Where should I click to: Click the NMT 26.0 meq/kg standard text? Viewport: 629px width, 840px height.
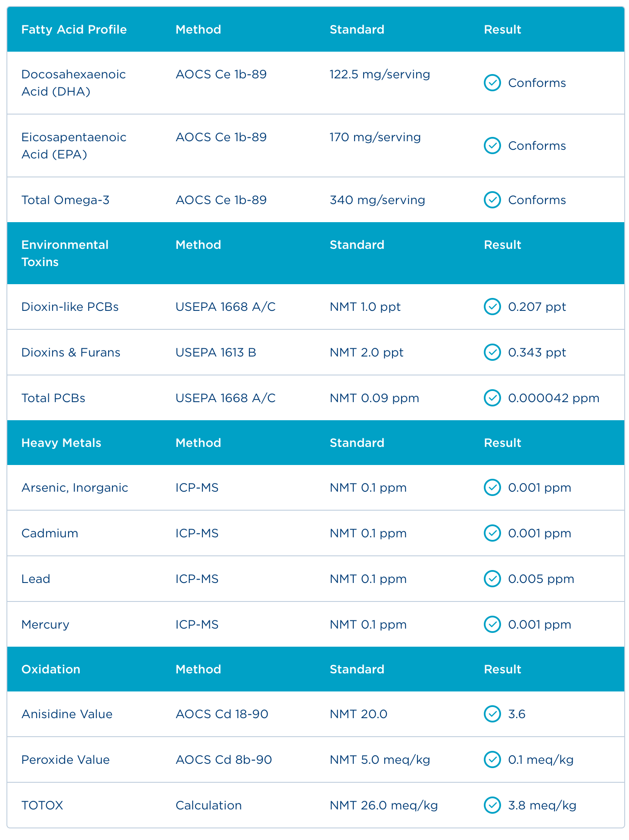[383, 806]
